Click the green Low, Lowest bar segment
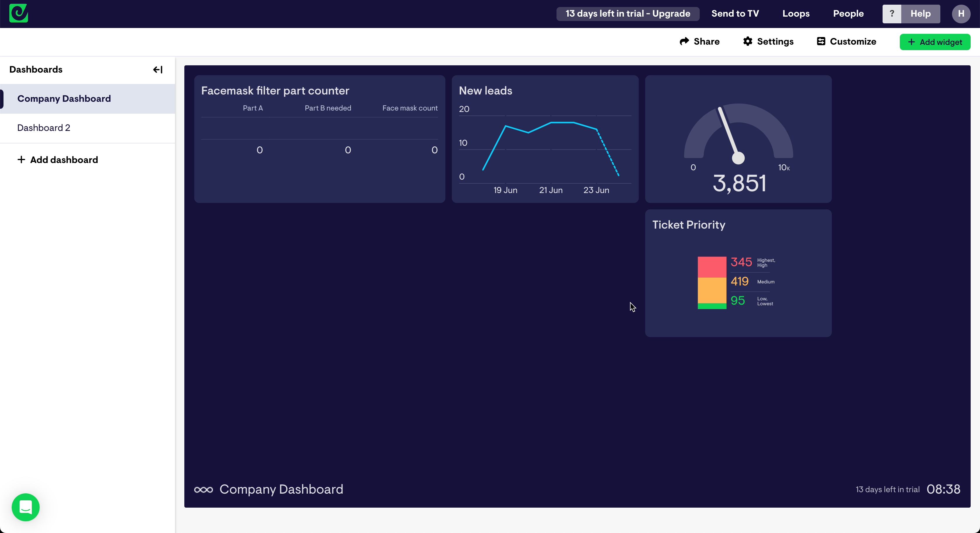The width and height of the screenshot is (980, 533). tap(712, 306)
